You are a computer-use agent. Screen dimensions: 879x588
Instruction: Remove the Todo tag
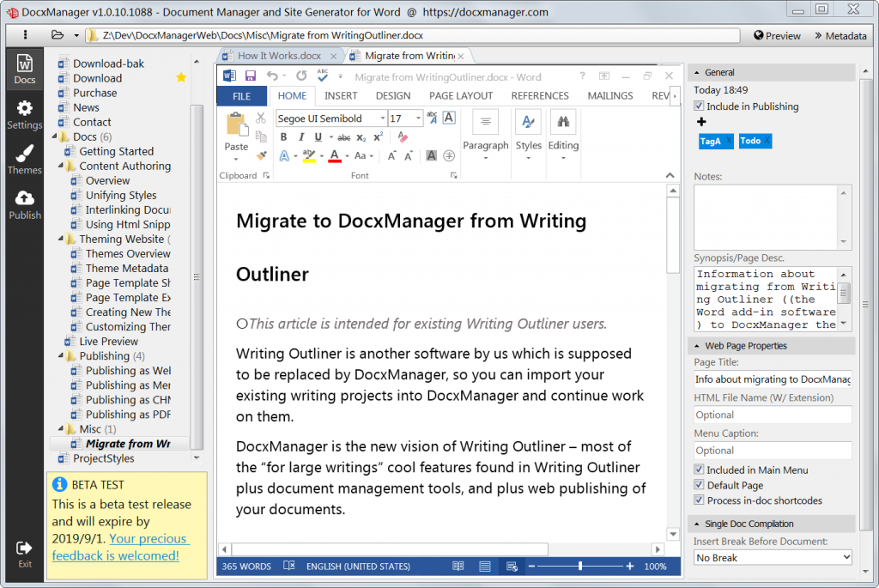pyautogui.click(x=767, y=141)
